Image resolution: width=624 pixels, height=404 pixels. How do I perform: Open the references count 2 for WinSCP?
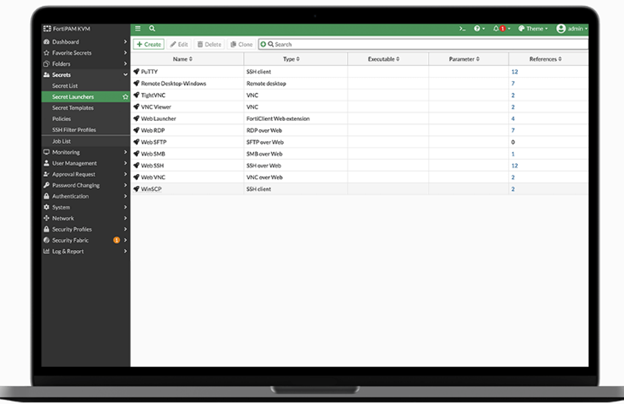[513, 189]
